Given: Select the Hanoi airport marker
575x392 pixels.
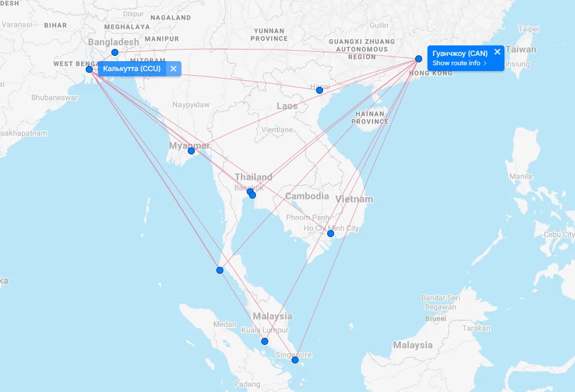Looking at the screenshot, I should pos(319,90).
